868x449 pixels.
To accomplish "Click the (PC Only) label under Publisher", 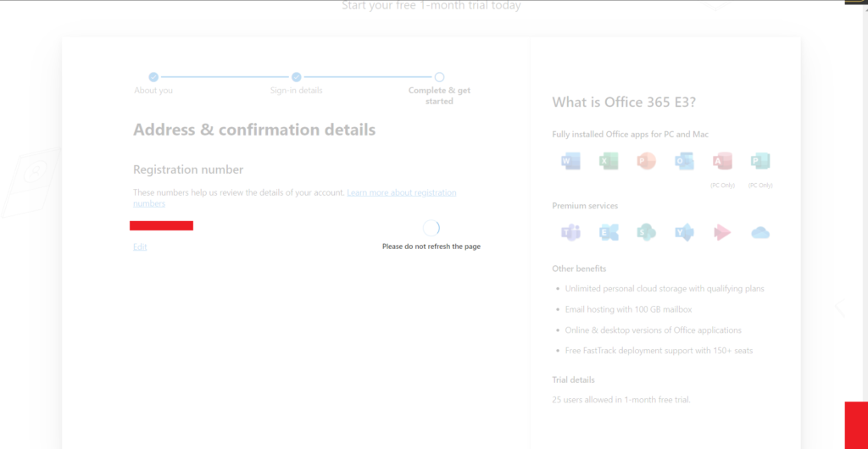I will tap(760, 186).
